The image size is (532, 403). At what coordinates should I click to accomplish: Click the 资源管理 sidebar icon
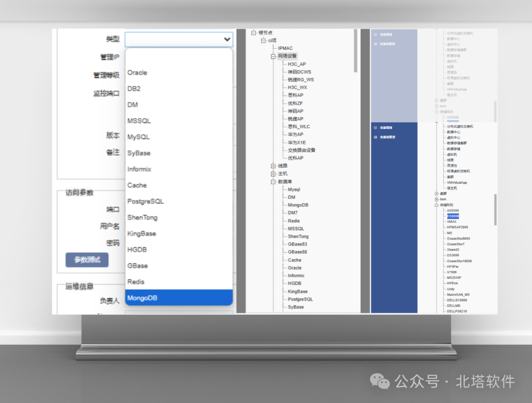(x=375, y=128)
